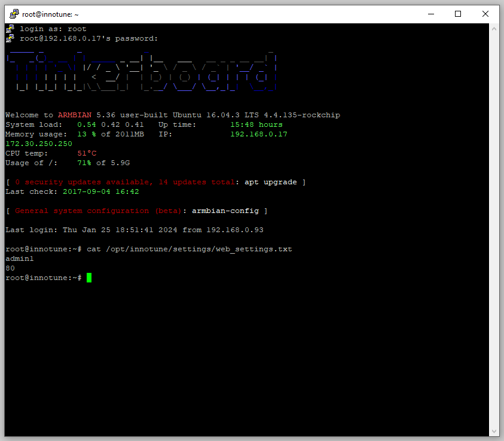The width and height of the screenshot is (504, 441).
Task: Click the 'Last login: Thu Jan 25' line
Action: coord(135,230)
